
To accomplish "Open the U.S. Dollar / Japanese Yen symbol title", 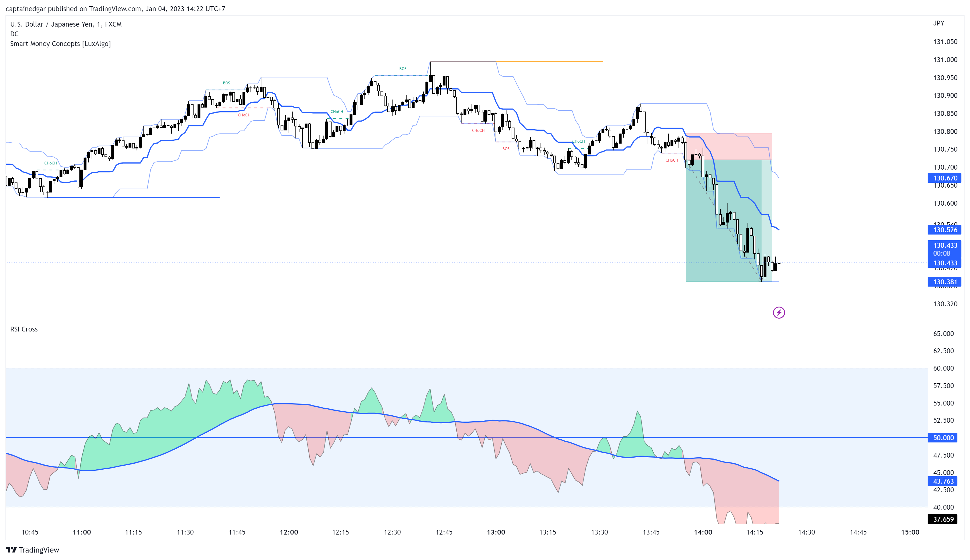I will point(66,24).
